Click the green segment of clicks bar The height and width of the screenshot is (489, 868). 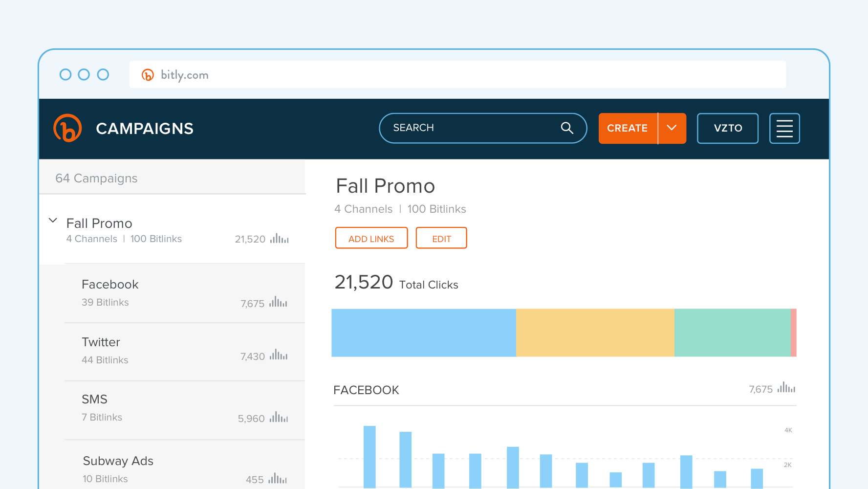click(x=732, y=333)
